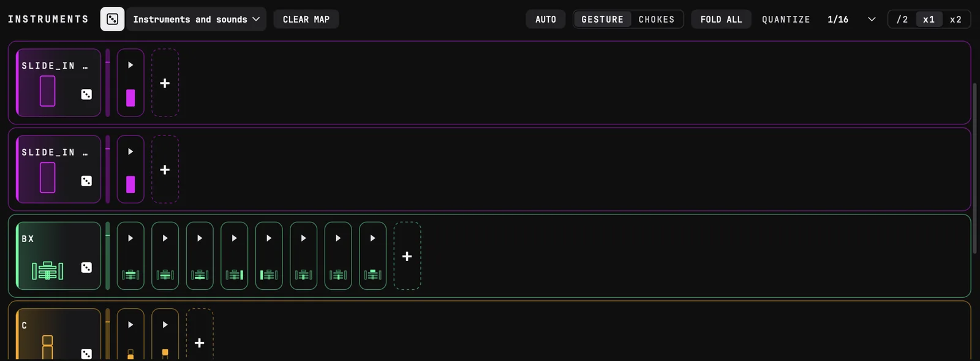The width and height of the screenshot is (980, 361).
Task: Click the kit icon in sixth BX slot
Action: point(304,275)
